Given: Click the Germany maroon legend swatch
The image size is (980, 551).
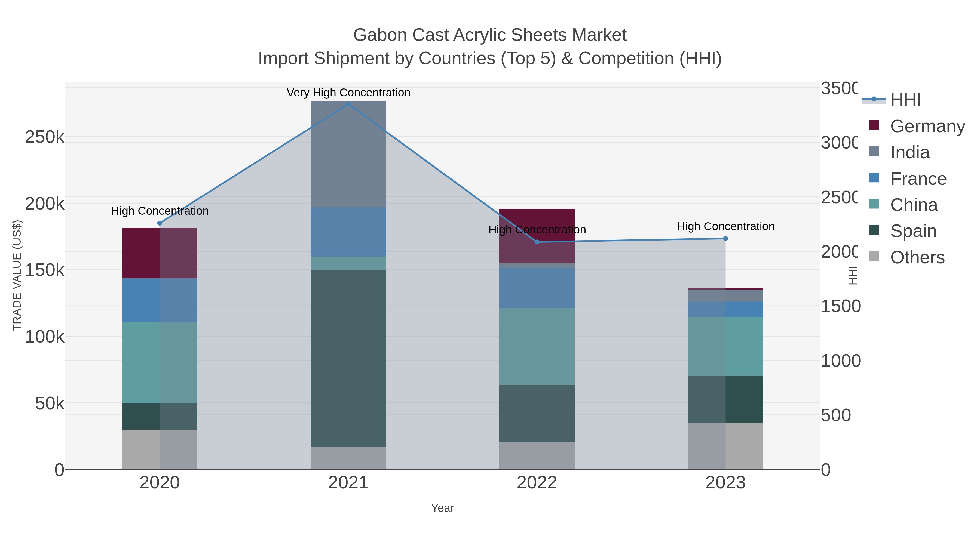Looking at the screenshot, I should pos(874,125).
